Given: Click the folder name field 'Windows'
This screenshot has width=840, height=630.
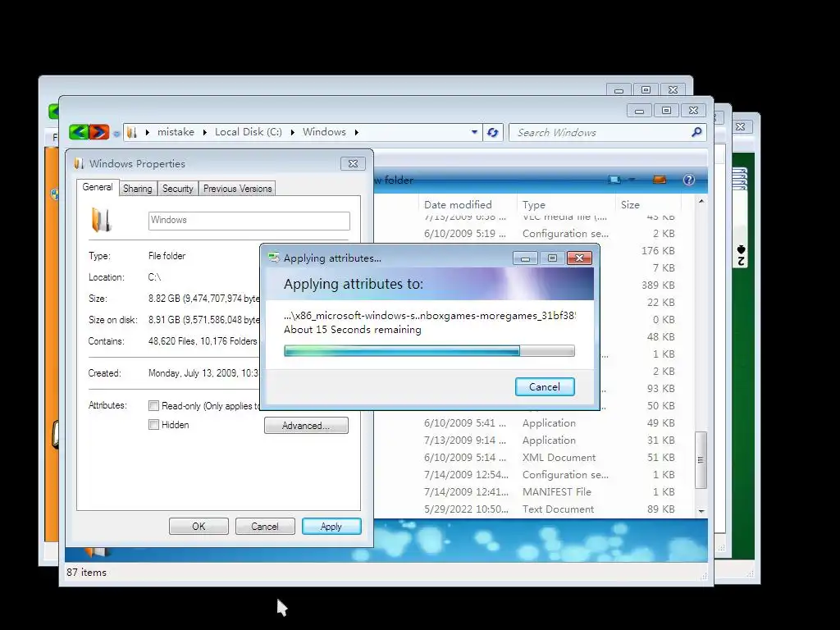Looking at the screenshot, I should click(249, 220).
